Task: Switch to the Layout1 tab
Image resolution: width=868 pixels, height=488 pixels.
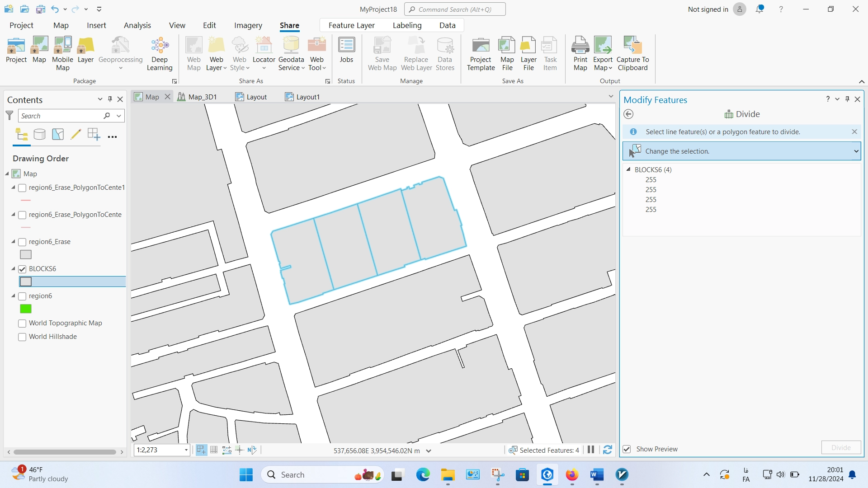Action: (307, 97)
